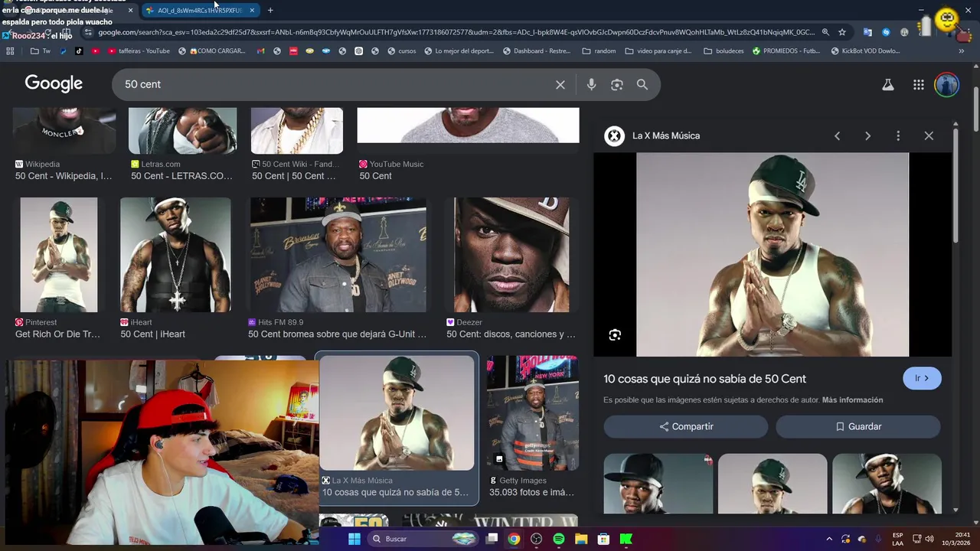Open the PROMIEDOS - Futb... bookmark

point(788,51)
